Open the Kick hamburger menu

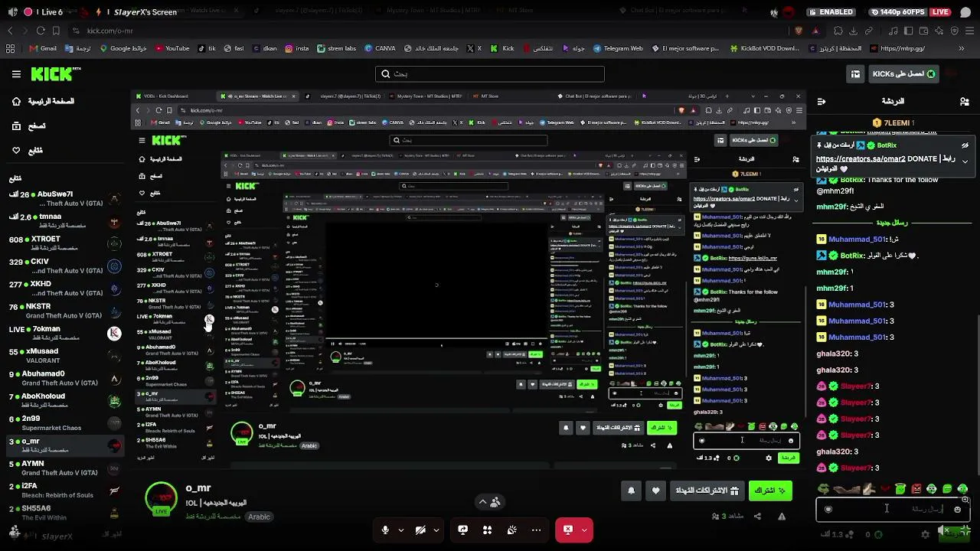pyautogui.click(x=16, y=74)
